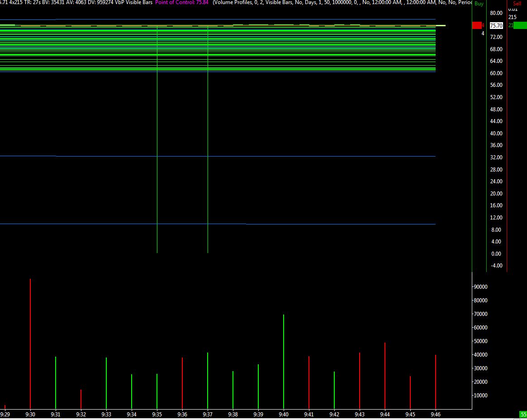Click the 72.00 price axis label

[x=496, y=37]
